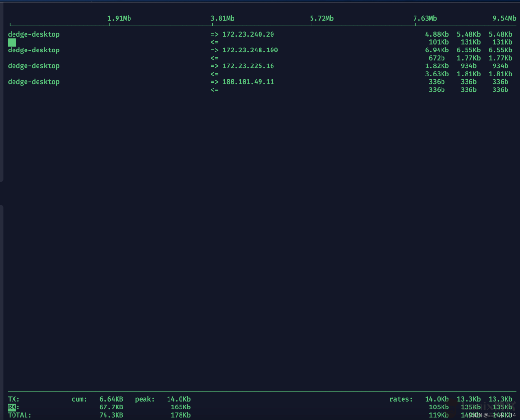Image resolution: width=520 pixels, height=420 pixels.
Task: Click peak total value 178Kb
Action: pyautogui.click(x=181, y=415)
